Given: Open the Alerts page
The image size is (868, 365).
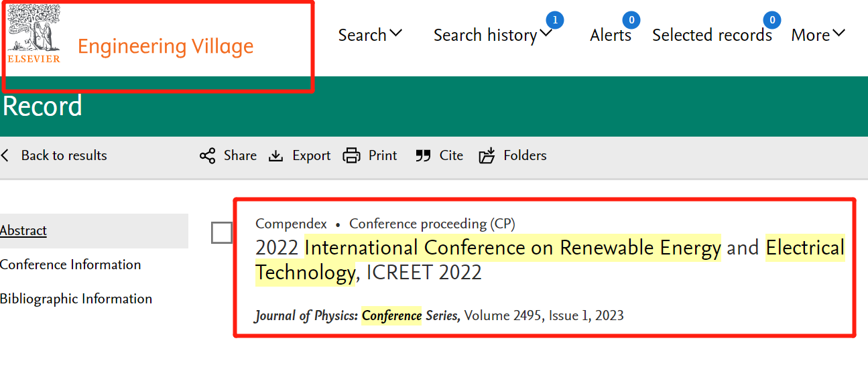Looking at the screenshot, I should tap(611, 35).
